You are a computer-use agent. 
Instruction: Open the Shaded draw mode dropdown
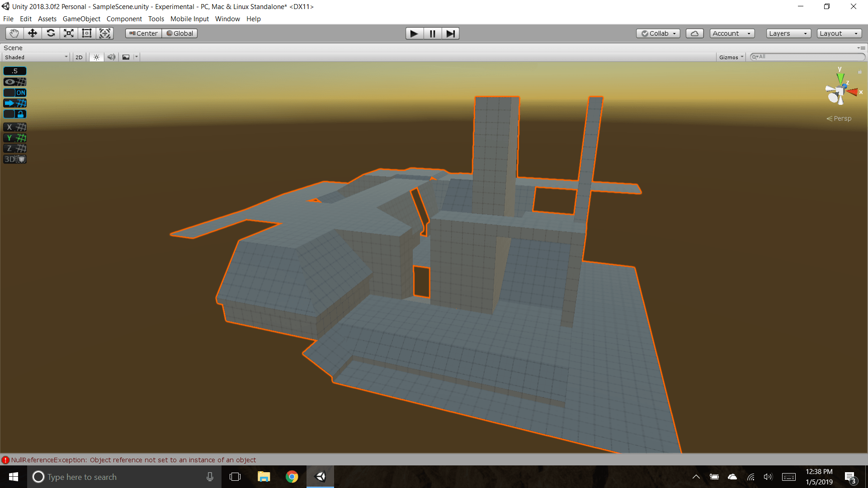point(36,57)
